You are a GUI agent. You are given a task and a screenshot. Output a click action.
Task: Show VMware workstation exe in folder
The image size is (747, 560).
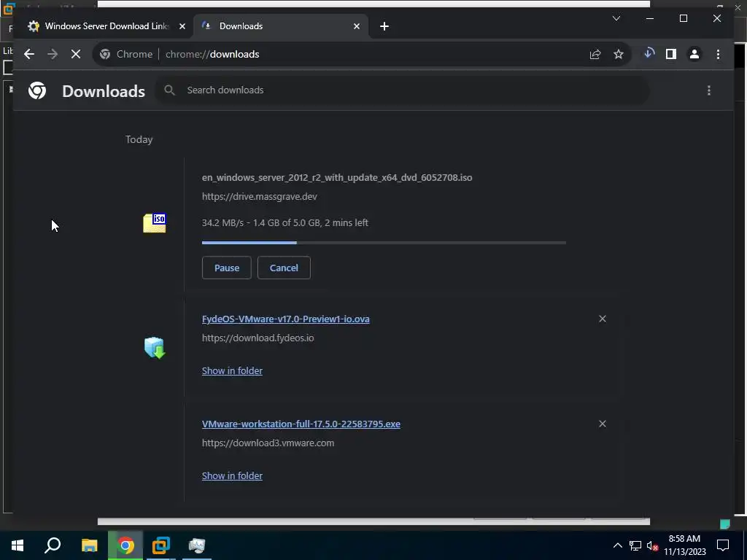click(x=232, y=475)
